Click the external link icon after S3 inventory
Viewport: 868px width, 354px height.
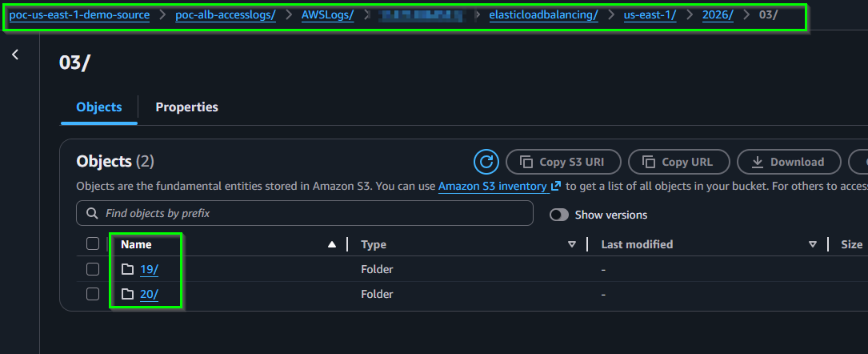556,186
